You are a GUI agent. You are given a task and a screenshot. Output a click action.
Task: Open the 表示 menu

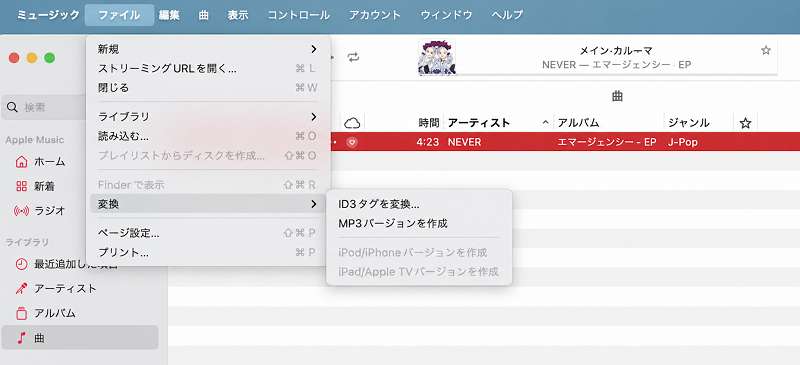[x=238, y=15]
